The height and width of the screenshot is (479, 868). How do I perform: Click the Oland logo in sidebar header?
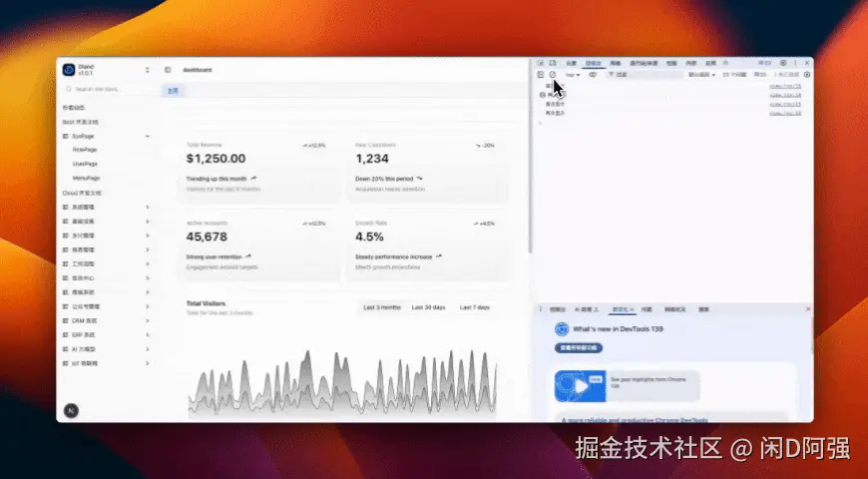(69, 70)
